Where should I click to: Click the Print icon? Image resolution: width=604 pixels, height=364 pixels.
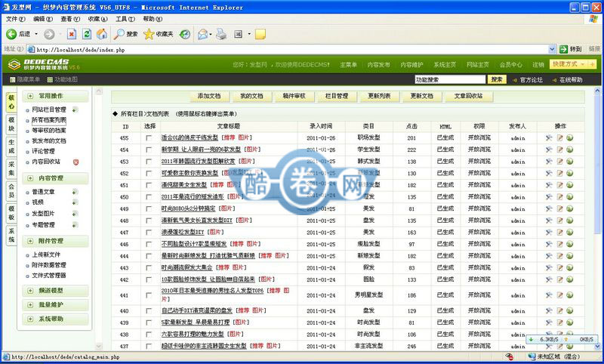[x=221, y=34]
